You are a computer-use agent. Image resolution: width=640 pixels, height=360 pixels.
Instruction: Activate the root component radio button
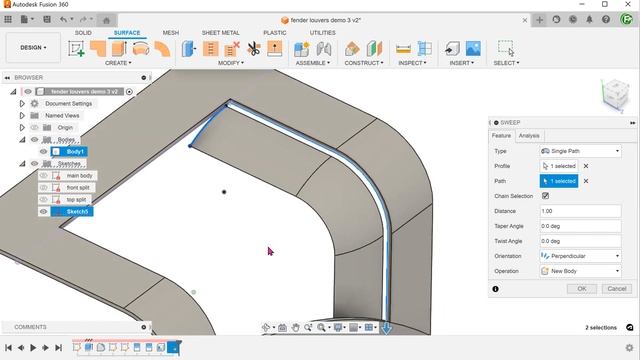point(129,91)
